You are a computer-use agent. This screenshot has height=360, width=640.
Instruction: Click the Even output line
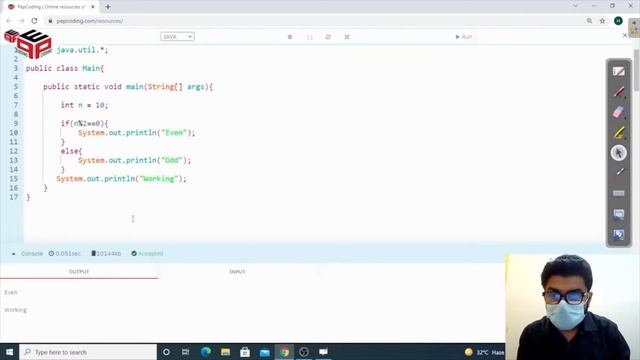11,292
